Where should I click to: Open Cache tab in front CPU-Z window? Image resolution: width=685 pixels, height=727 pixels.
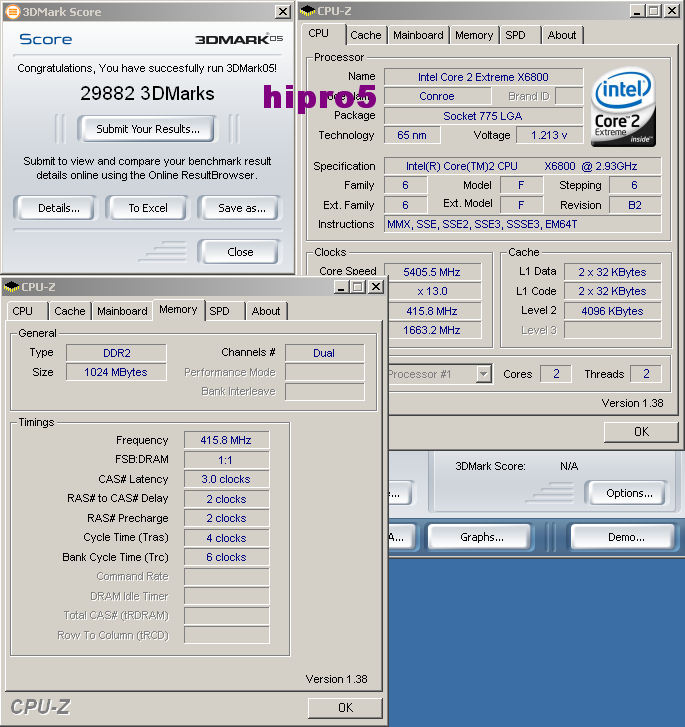70,311
